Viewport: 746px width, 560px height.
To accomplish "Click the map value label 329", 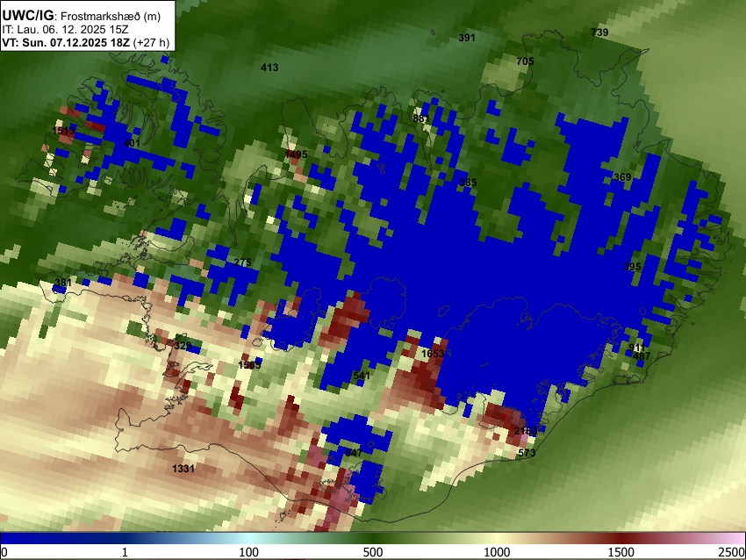I will (x=183, y=346).
